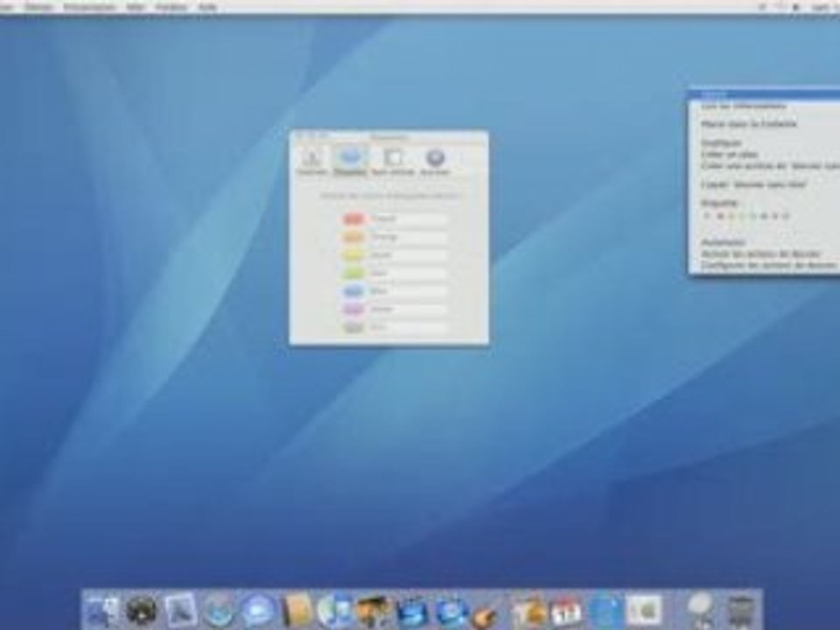840x630 pixels.
Task: Click the yellow label color oval
Action: point(353,255)
